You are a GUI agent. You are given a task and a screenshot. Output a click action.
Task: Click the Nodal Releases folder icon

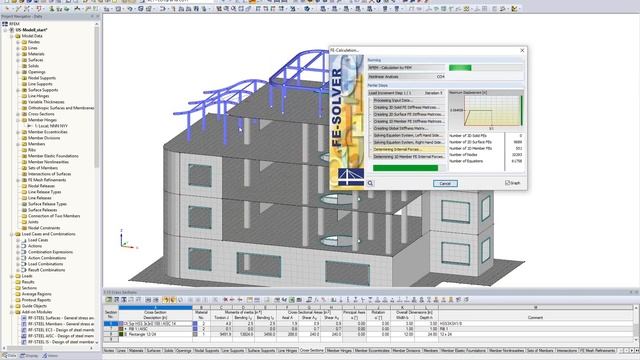[x=24, y=186]
